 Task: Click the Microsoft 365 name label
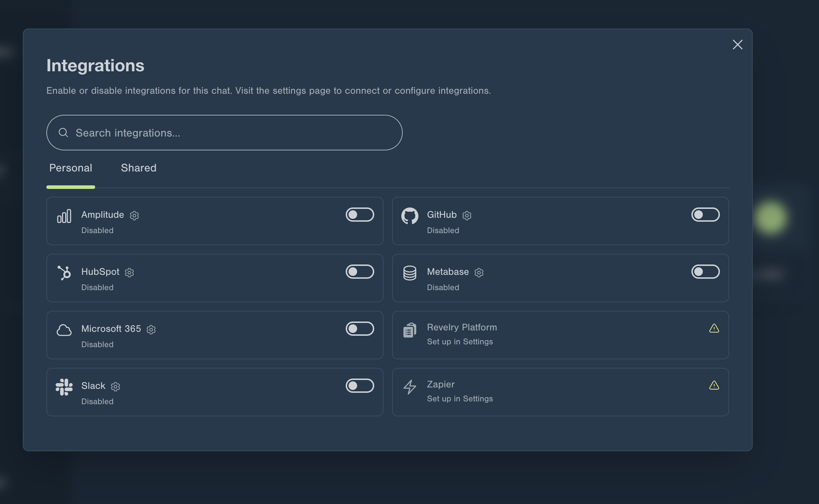111,329
